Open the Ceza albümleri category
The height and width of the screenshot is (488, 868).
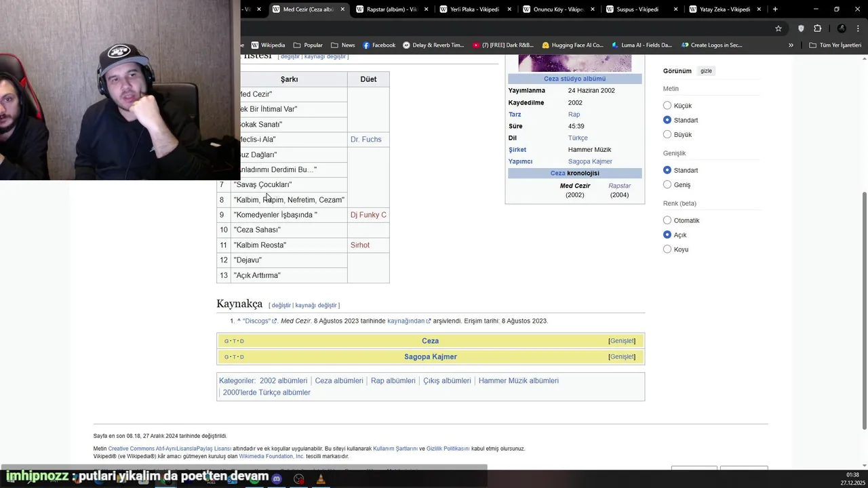339,381
